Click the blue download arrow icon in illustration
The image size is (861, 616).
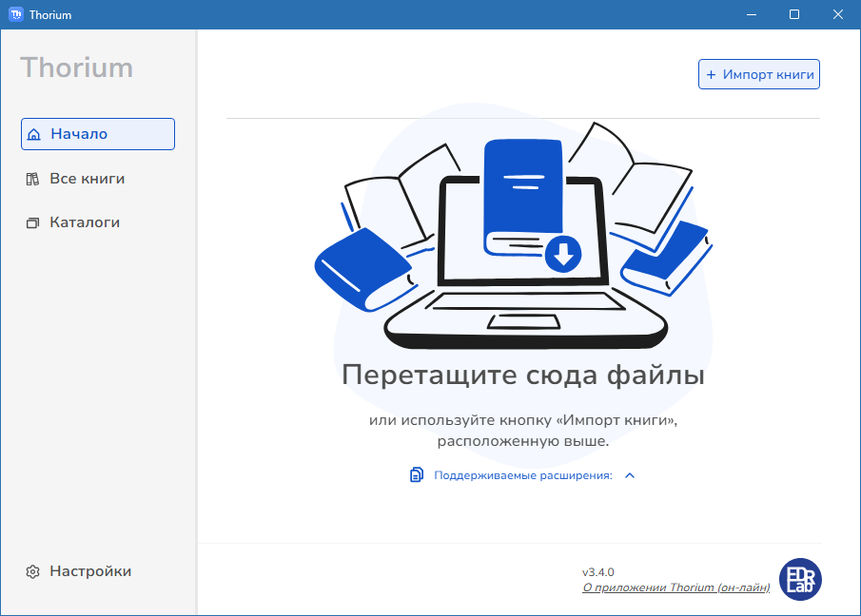563,254
